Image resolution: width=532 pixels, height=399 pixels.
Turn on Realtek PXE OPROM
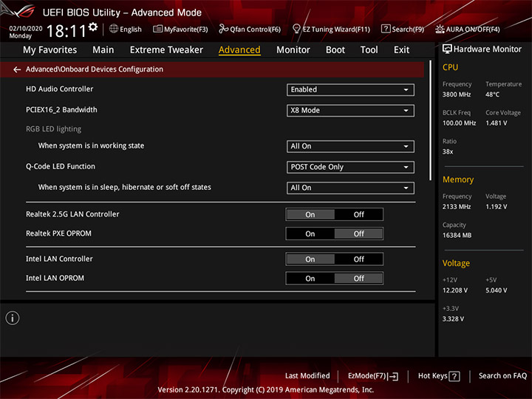[x=310, y=234]
